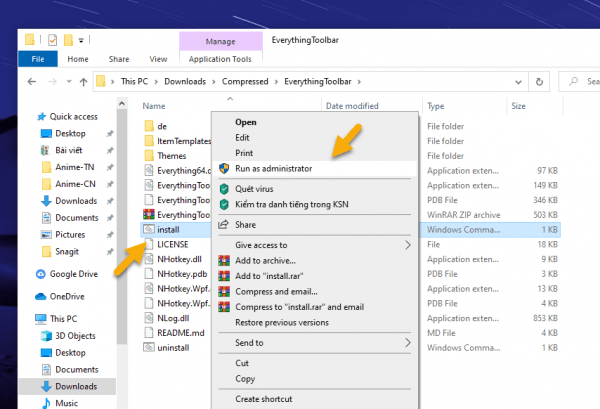Click the New folder icon in title bar
Viewport: 600px width, 409px height.
click(x=68, y=40)
